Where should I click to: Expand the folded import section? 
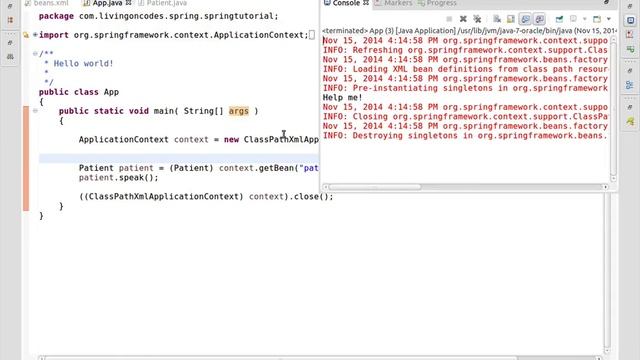[x=35, y=35]
